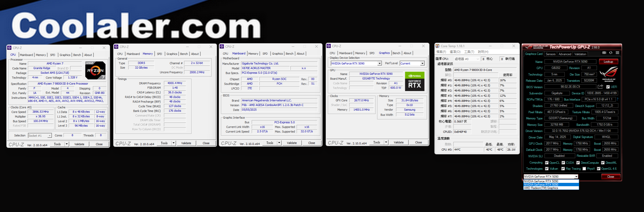Toggle the UEFI checkbox in GPU-Z

click(608, 87)
